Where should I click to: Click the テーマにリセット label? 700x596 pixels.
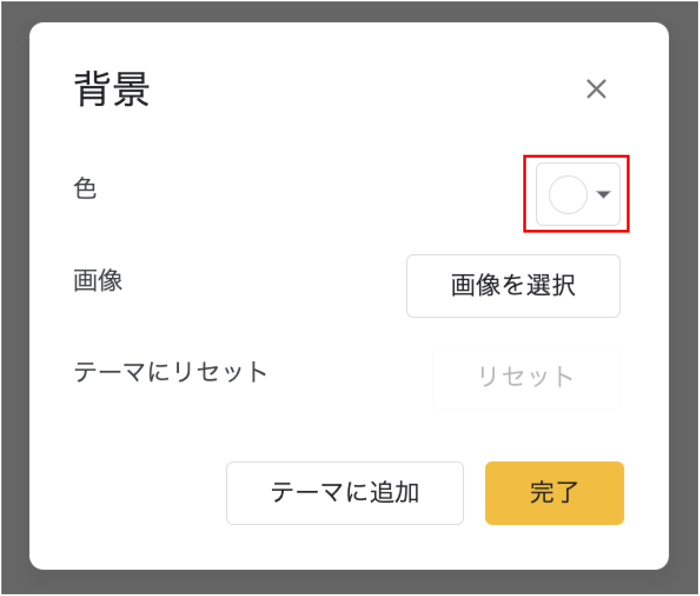170,372
